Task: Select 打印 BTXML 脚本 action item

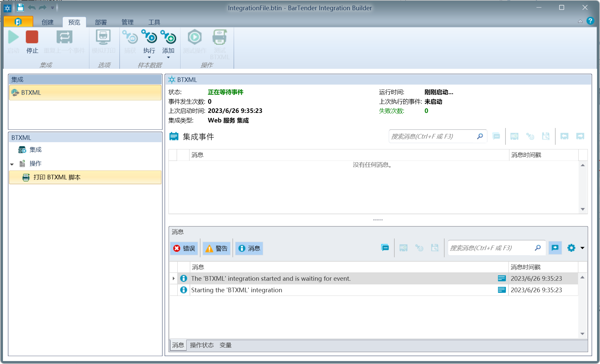Action: tap(57, 177)
